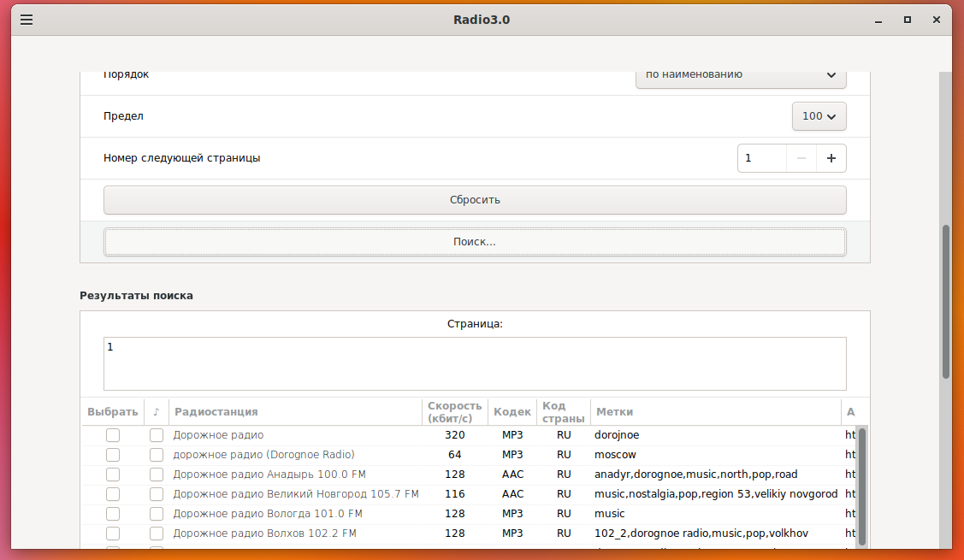Sort by Кодек column header
Image resolution: width=964 pixels, height=560 pixels.
click(x=512, y=412)
